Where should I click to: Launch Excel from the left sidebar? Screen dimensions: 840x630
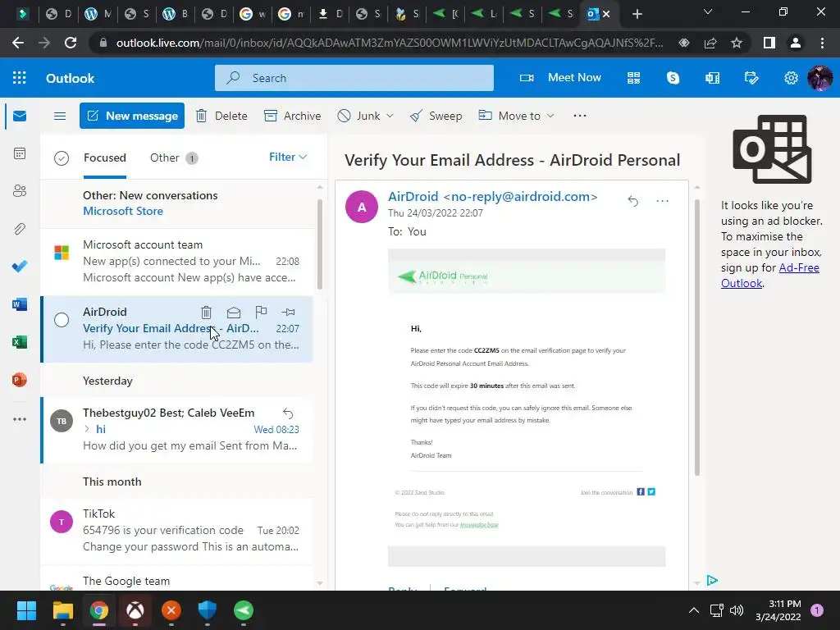click(20, 342)
